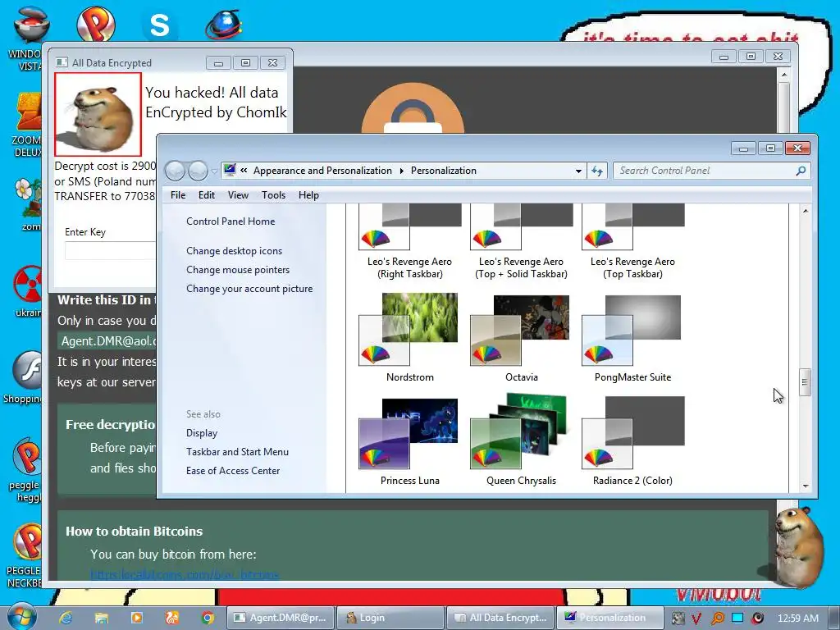
Task: Apply the Radiance 2 (Color) theme
Action: (x=632, y=442)
